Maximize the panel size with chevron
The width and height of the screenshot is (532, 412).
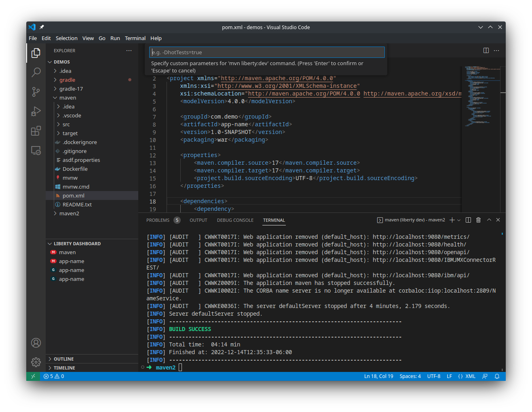pos(489,220)
